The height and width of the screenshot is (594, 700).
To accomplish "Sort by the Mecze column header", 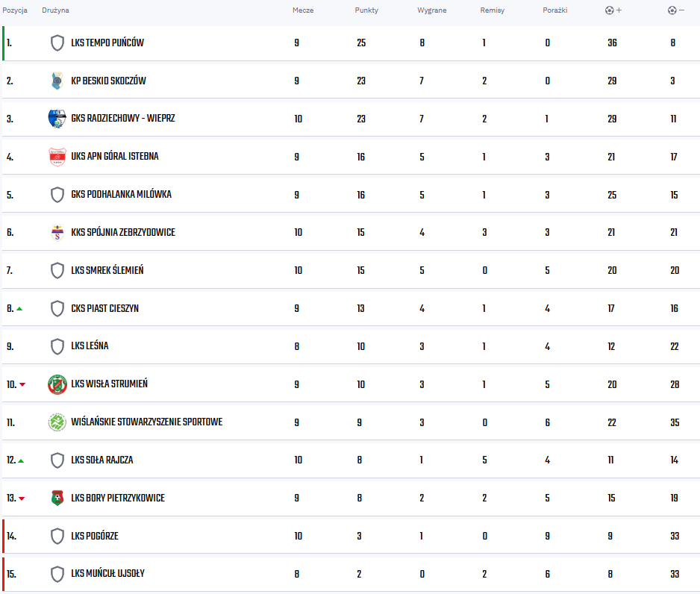I will point(303,10).
